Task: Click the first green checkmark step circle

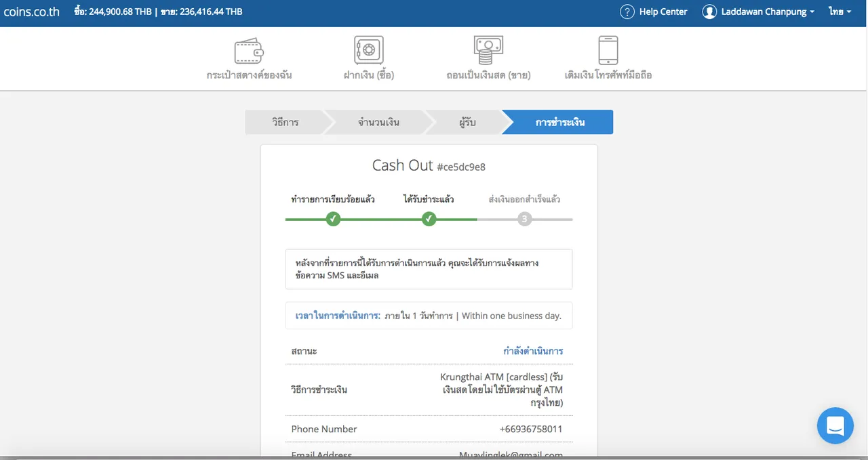Action: [x=333, y=219]
